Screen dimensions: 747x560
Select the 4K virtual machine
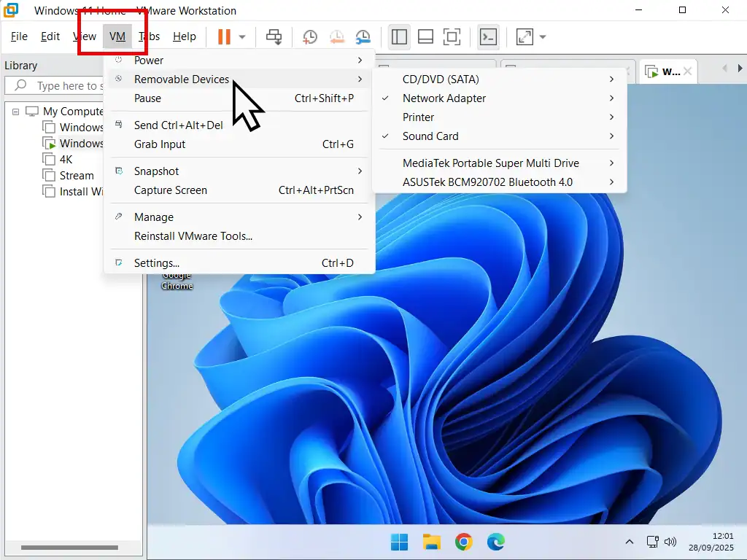pyautogui.click(x=66, y=160)
